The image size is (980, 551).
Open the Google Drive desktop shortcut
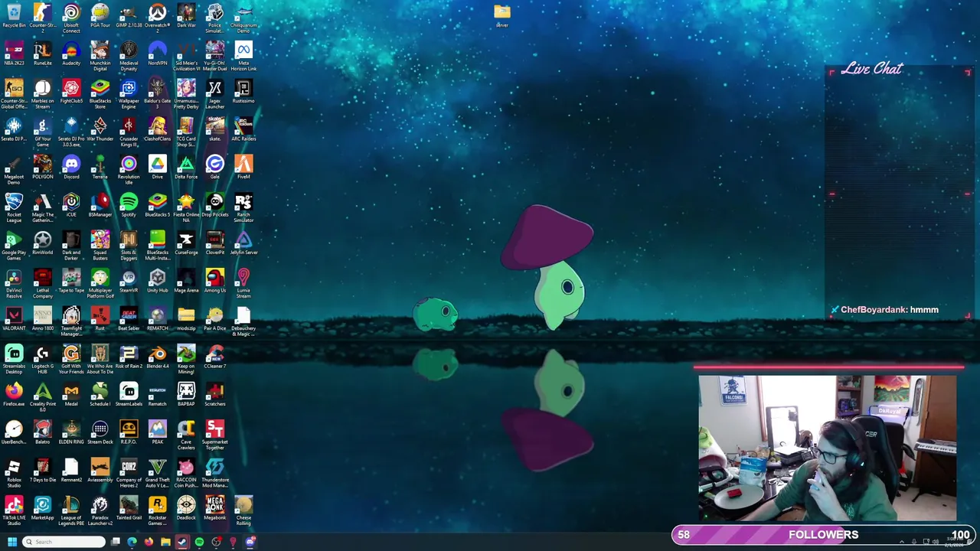point(157,168)
